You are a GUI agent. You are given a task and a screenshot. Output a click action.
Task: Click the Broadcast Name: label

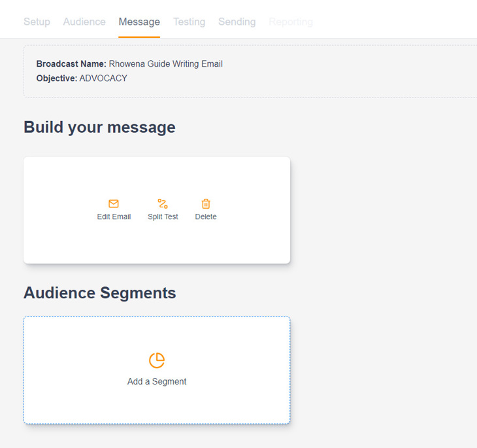click(x=71, y=63)
